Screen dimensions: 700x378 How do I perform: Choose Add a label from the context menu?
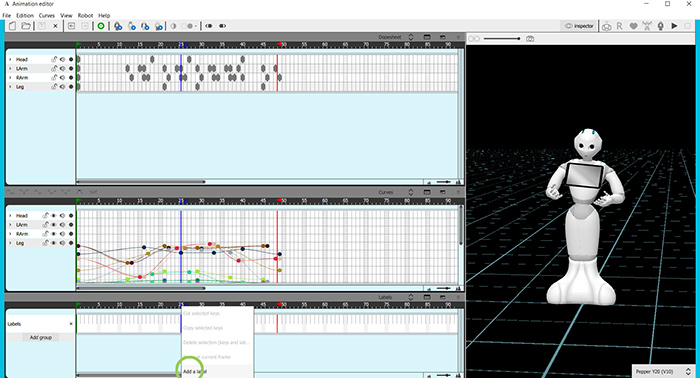217,371
